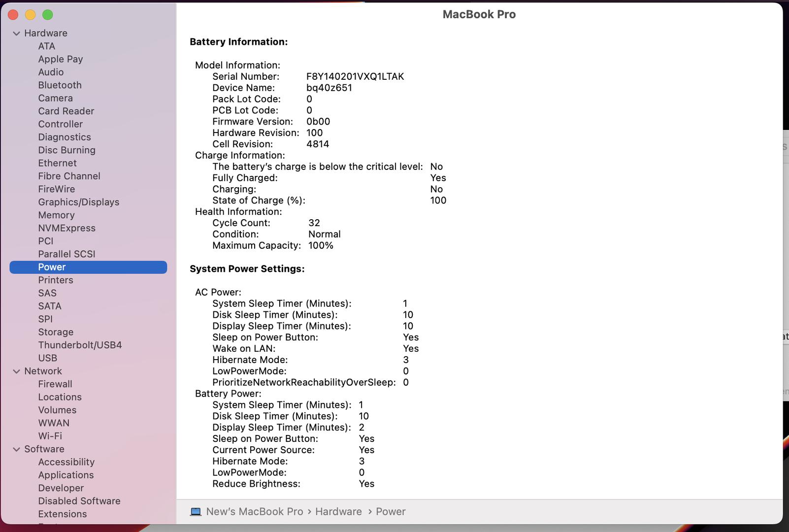Click the Network category label
Screen dimensions: 789x532
(x=43, y=371)
